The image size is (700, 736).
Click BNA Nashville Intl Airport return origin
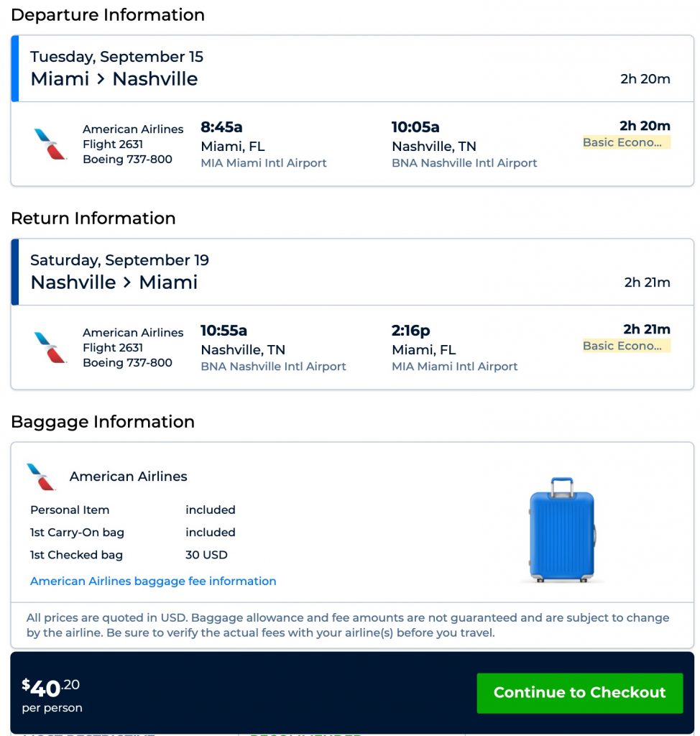click(x=273, y=367)
